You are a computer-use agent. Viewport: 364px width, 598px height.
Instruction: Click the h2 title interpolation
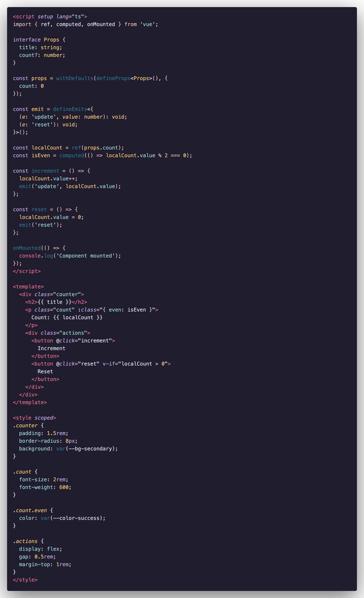coord(55,302)
